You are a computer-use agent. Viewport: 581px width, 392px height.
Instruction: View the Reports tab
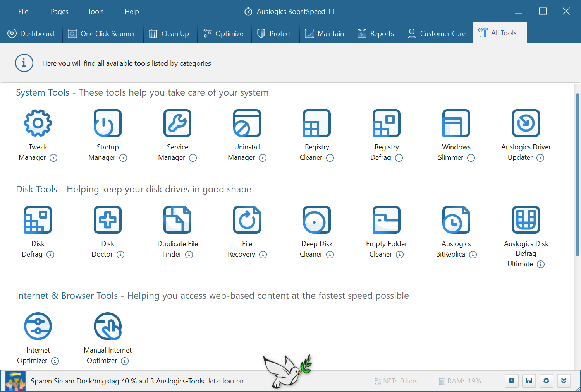377,34
